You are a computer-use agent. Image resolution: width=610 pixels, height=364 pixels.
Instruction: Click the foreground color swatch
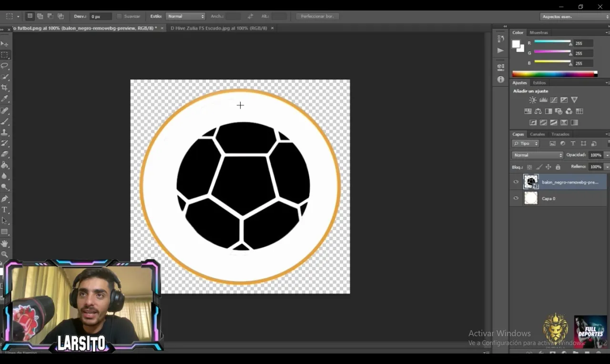[516, 44]
